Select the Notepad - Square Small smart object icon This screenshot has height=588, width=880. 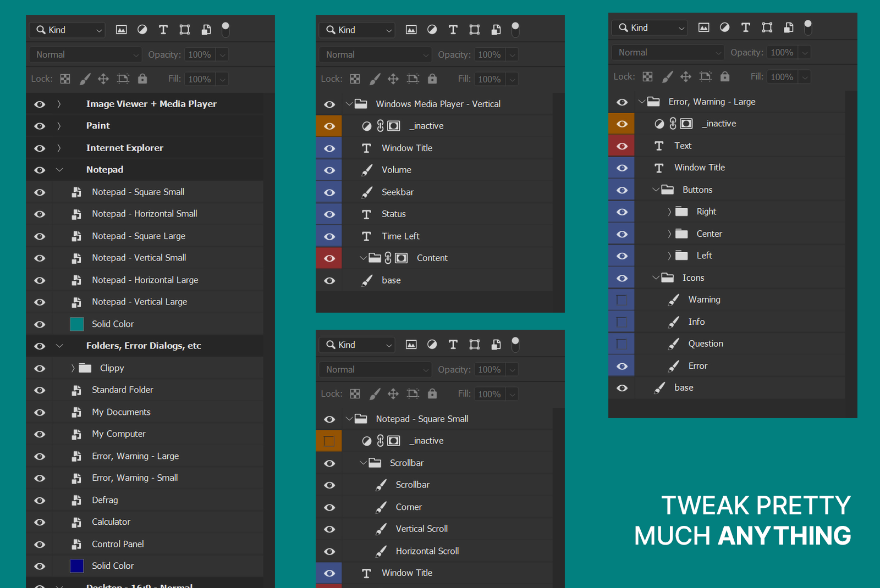(x=76, y=192)
